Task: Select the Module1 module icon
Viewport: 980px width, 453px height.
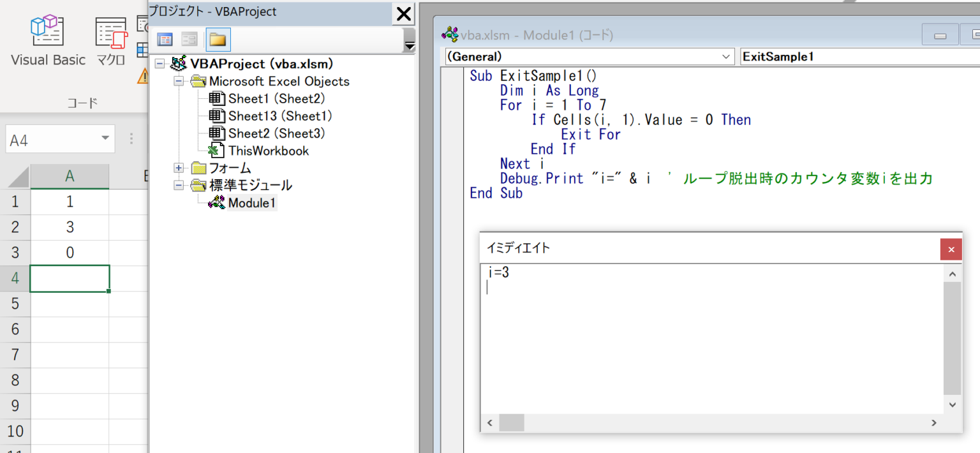Action: click(x=217, y=203)
